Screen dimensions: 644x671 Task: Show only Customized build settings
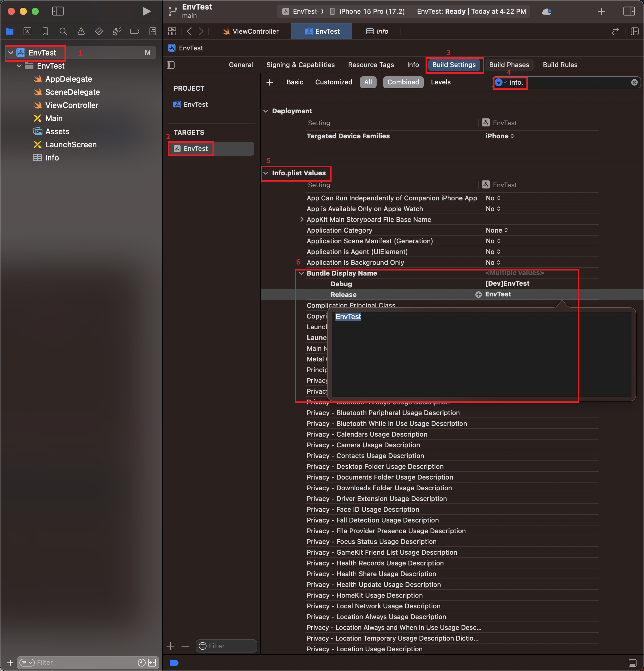point(333,82)
